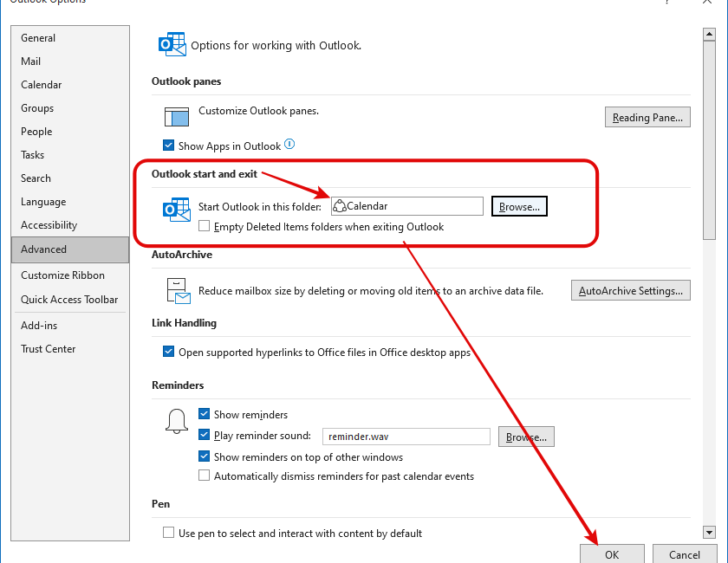Image resolution: width=728 pixels, height=563 pixels.
Task: Click the info icon next to Show Apps
Action: (x=289, y=145)
